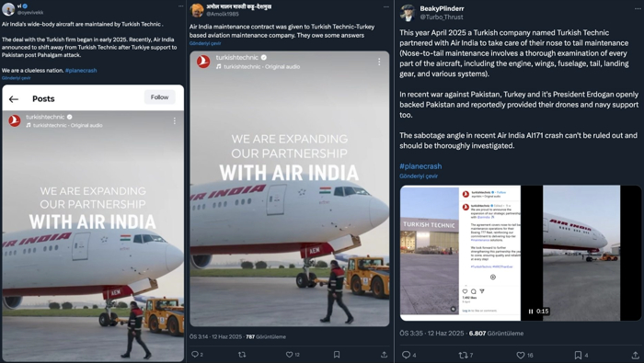644x363 pixels.
Task: Share the middle tweet
Action: point(384,355)
